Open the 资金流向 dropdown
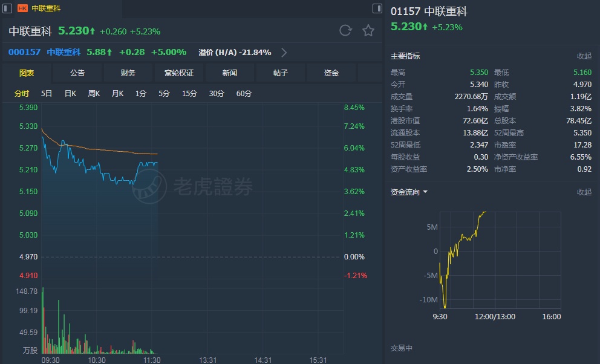This screenshot has height=364, width=600. [409, 192]
